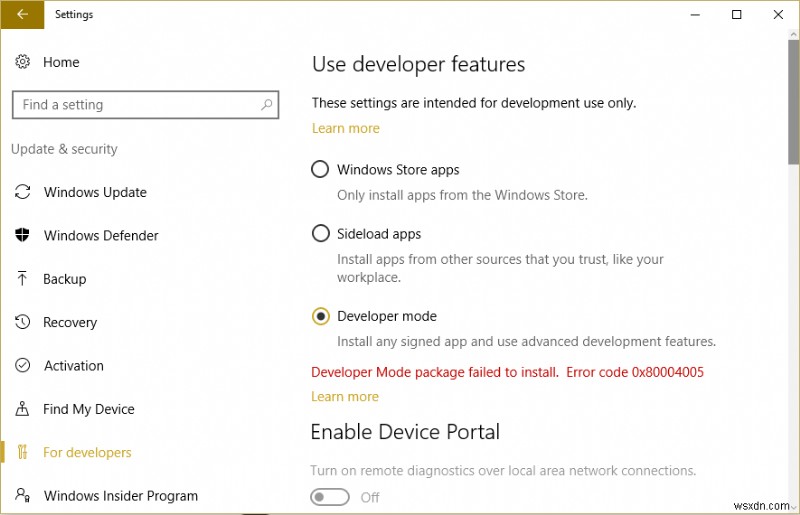Click the Find a setting search box

point(135,105)
